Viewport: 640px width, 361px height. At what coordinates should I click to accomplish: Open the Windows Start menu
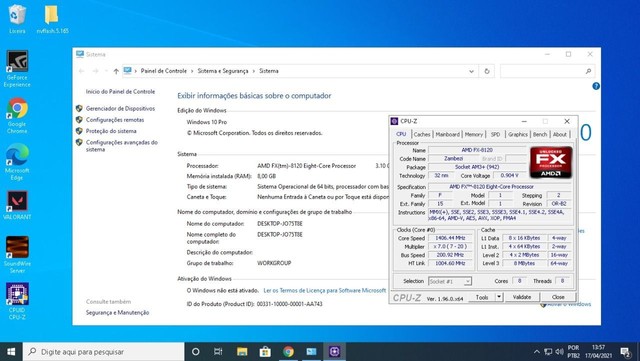11,352
